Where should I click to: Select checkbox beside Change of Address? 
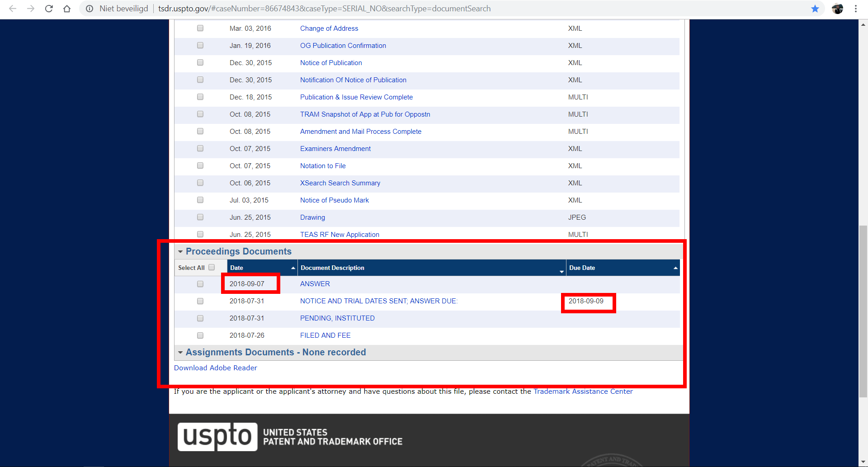pyautogui.click(x=200, y=28)
